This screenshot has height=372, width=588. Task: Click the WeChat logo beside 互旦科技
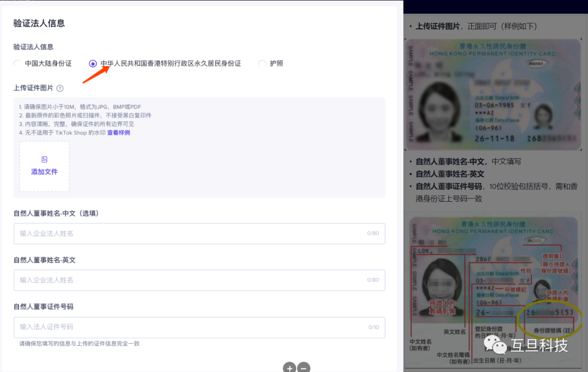pos(495,344)
